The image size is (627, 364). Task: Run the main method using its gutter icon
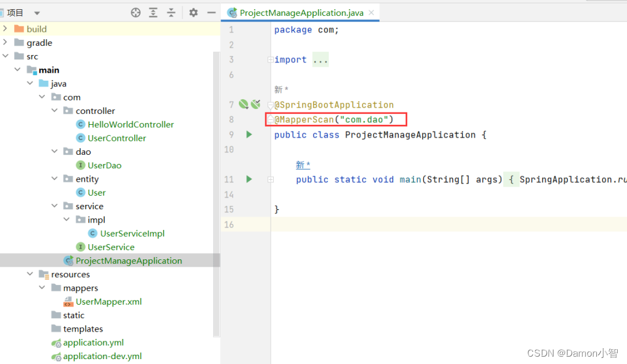point(247,179)
